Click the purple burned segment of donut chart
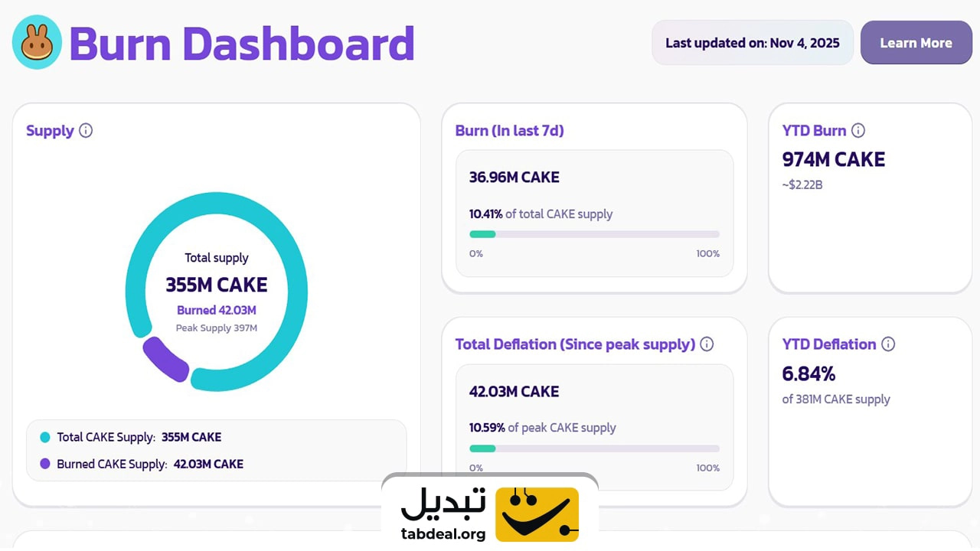 click(165, 359)
